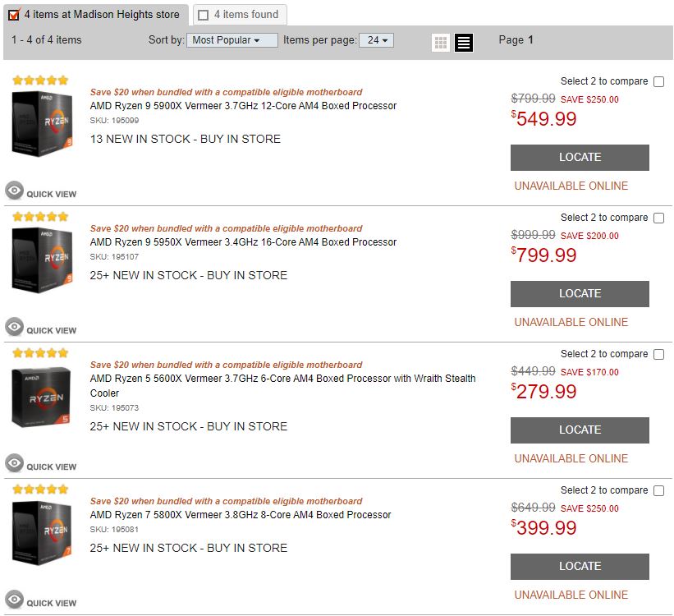Viewport: 674px width, 616px height.
Task: Click the Ryzen 5 5600X box thumbnail
Action: [x=40, y=398]
